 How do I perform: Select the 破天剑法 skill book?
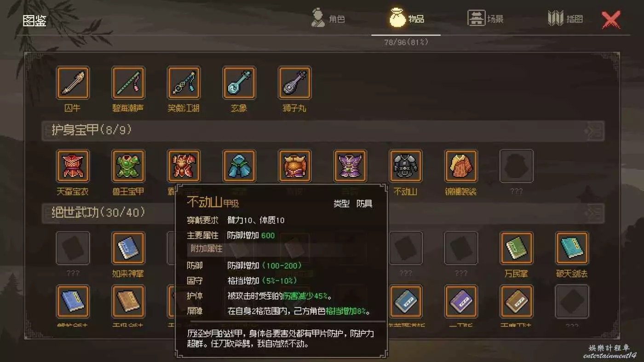pyautogui.click(x=572, y=248)
